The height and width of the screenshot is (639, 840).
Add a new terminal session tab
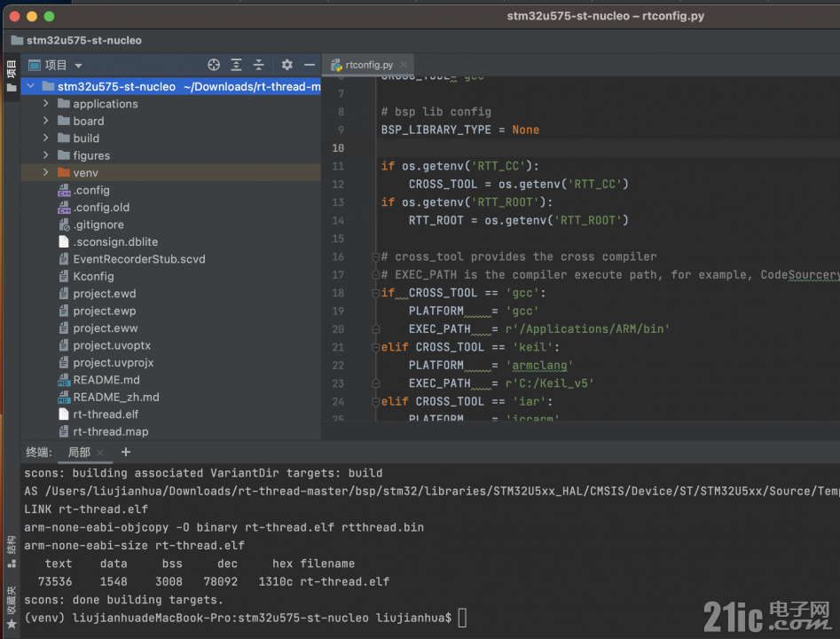(x=126, y=452)
